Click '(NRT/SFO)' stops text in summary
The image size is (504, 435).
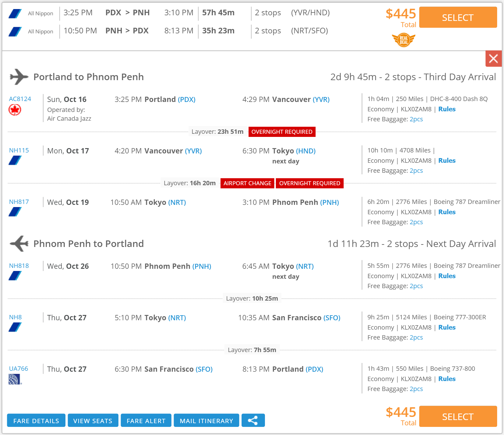pyautogui.click(x=310, y=31)
